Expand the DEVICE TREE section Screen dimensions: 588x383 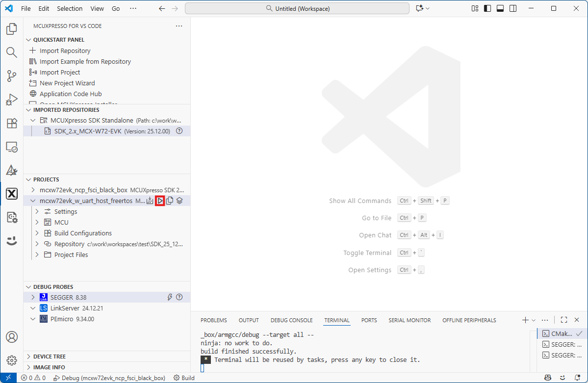click(28, 357)
